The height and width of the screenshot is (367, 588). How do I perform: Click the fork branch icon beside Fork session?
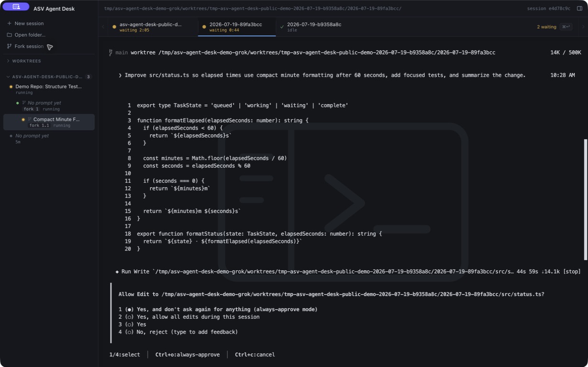(x=9, y=46)
